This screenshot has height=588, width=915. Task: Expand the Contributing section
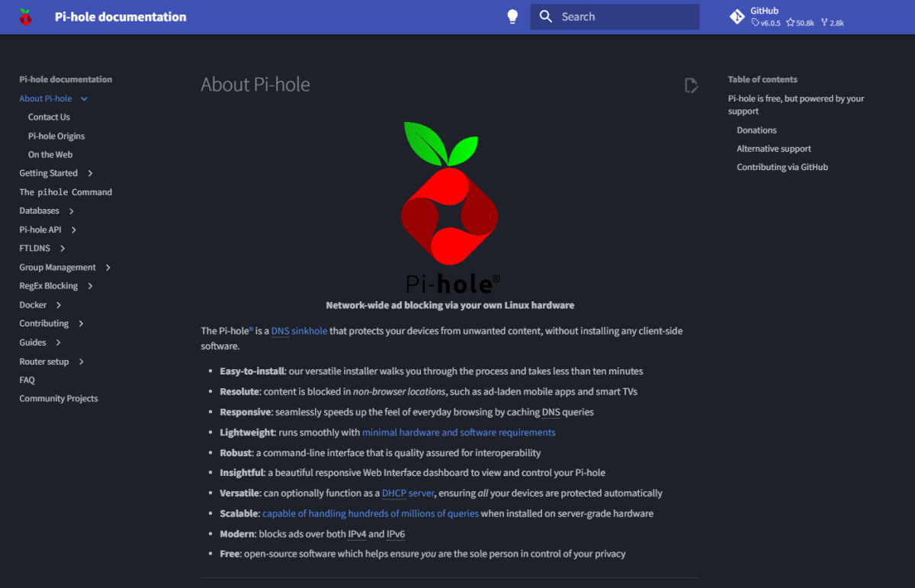point(81,324)
